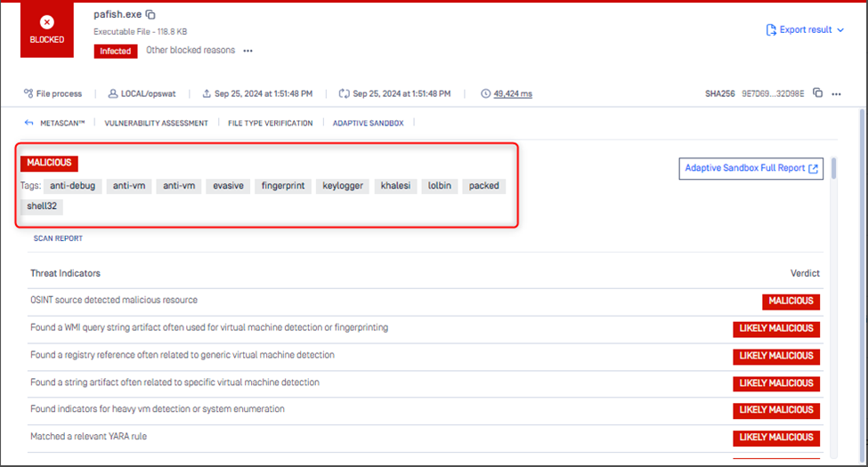Open the SCAN REPORT link
Image resolution: width=868 pixels, height=467 pixels.
[x=58, y=238]
